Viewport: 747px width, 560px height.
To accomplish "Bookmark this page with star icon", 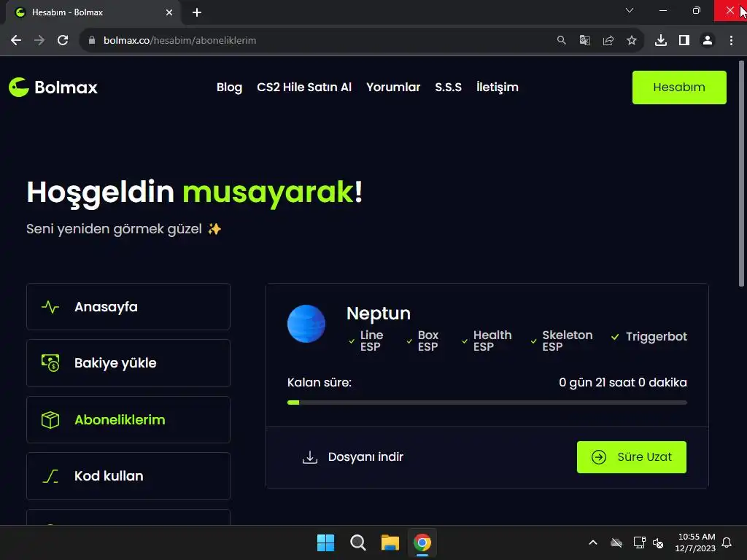I will 632,41.
